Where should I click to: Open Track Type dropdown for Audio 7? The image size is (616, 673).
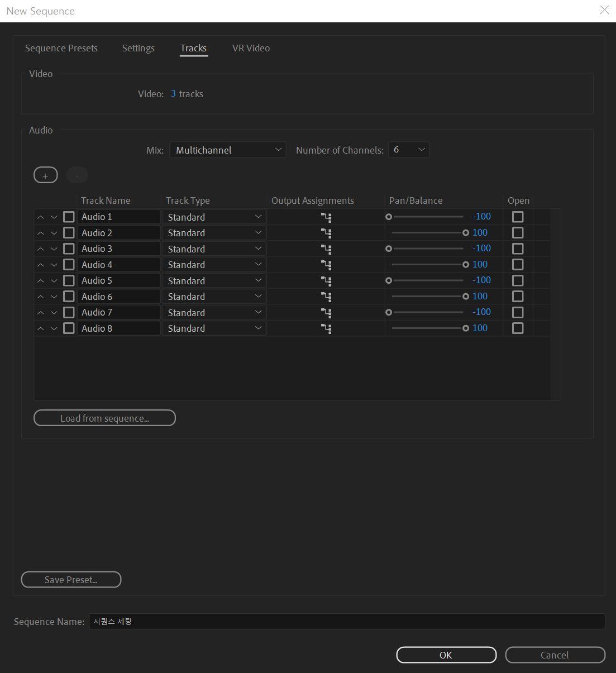click(x=214, y=313)
